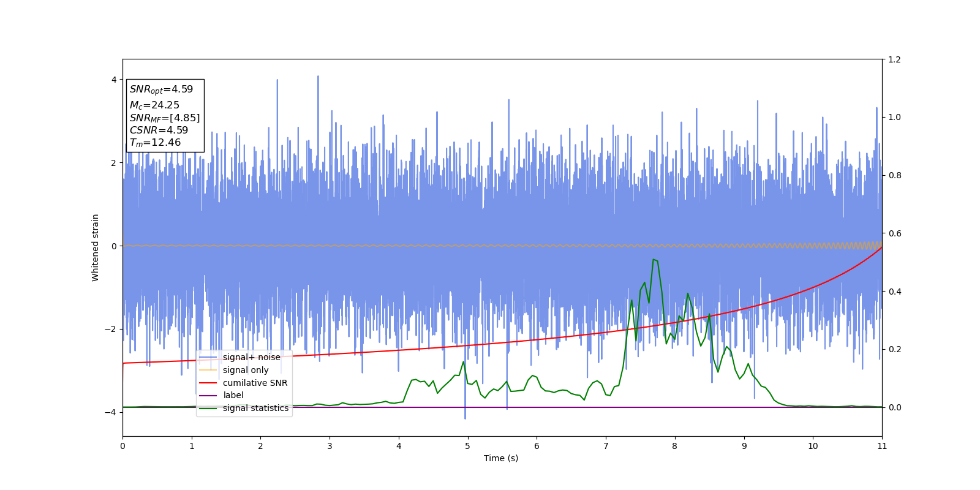Click the purple line sample in the legend
980x490 pixels.
[x=208, y=396]
